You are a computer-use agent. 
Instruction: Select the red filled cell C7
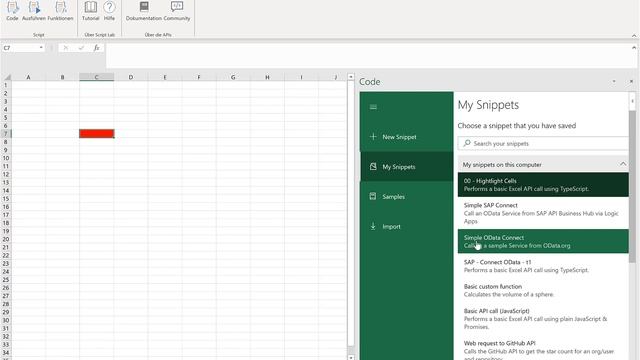tap(96, 133)
